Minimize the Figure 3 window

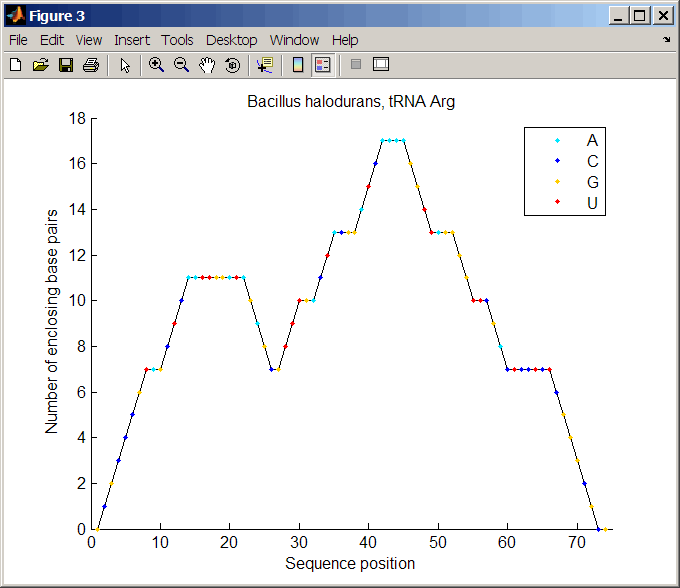pyautogui.click(x=619, y=16)
